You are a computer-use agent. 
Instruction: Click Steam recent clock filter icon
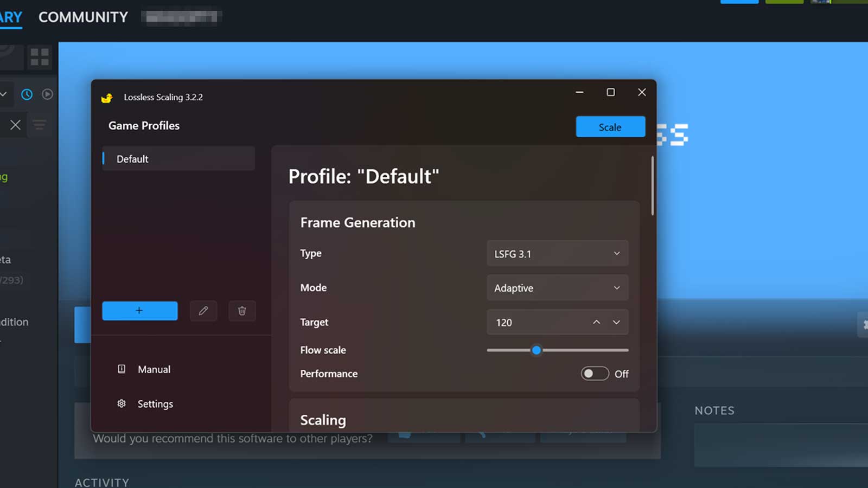tap(27, 94)
